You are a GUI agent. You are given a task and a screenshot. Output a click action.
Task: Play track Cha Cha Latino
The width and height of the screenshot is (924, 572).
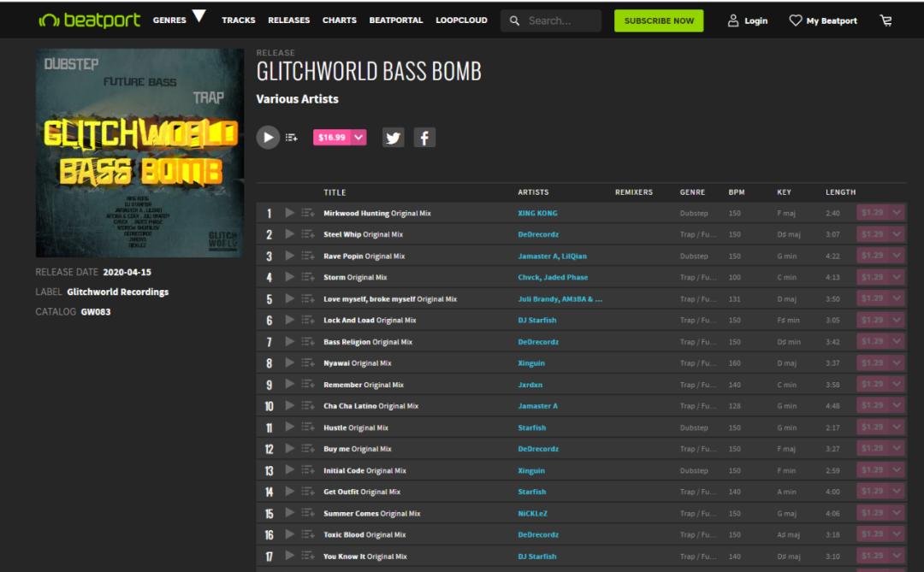[x=290, y=406]
